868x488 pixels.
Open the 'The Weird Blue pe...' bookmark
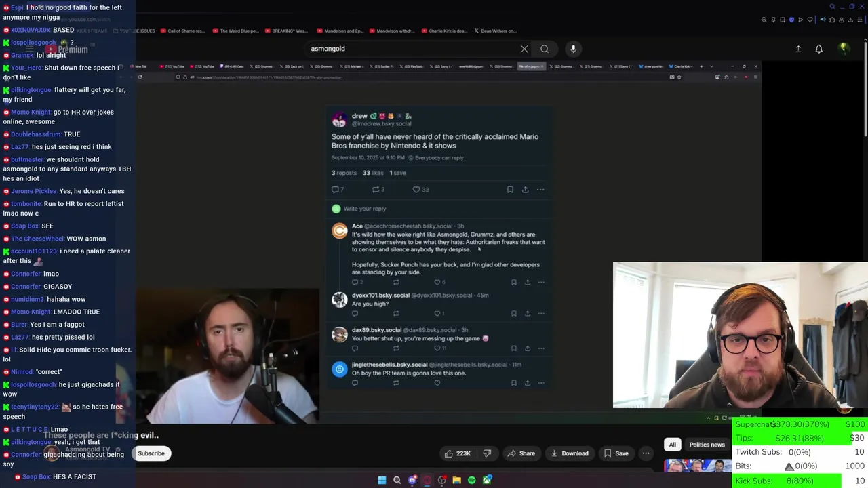point(235,30)
